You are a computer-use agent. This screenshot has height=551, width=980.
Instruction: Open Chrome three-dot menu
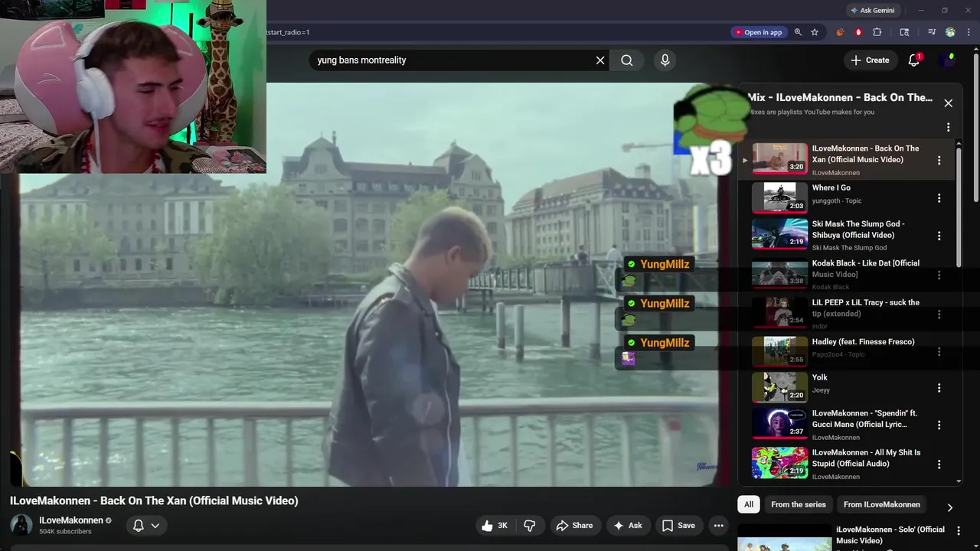pyautogui.click(x=969, y=32)
